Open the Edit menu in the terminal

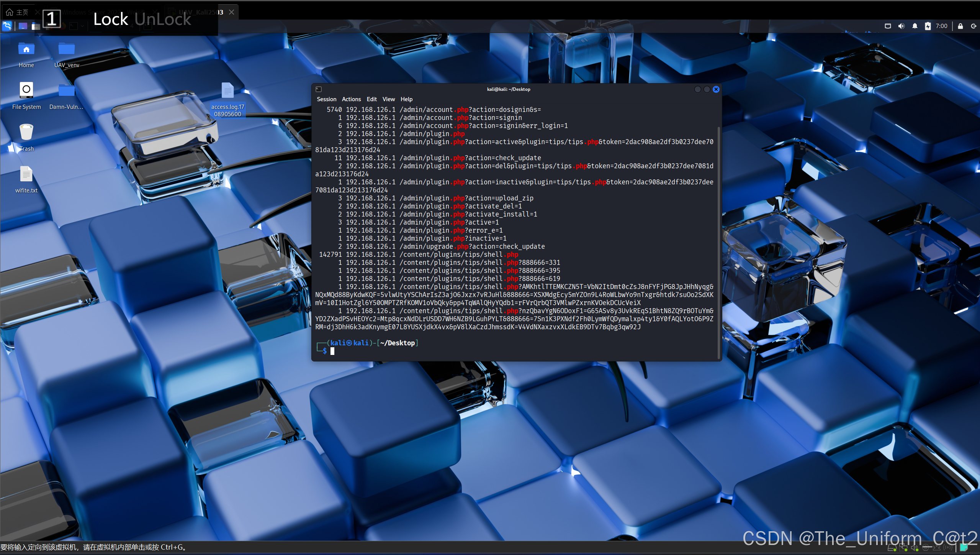pos(371,99)
